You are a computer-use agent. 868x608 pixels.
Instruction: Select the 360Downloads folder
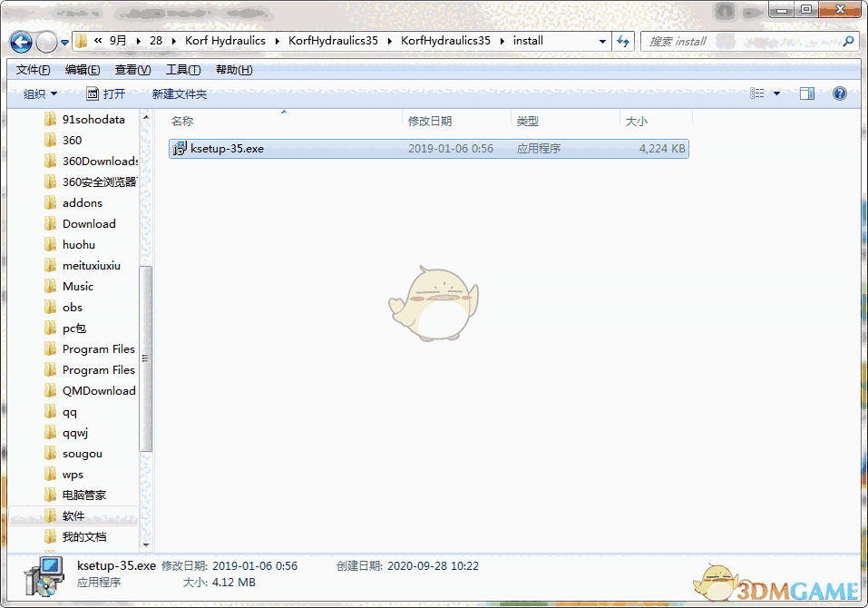pos(92,162)
